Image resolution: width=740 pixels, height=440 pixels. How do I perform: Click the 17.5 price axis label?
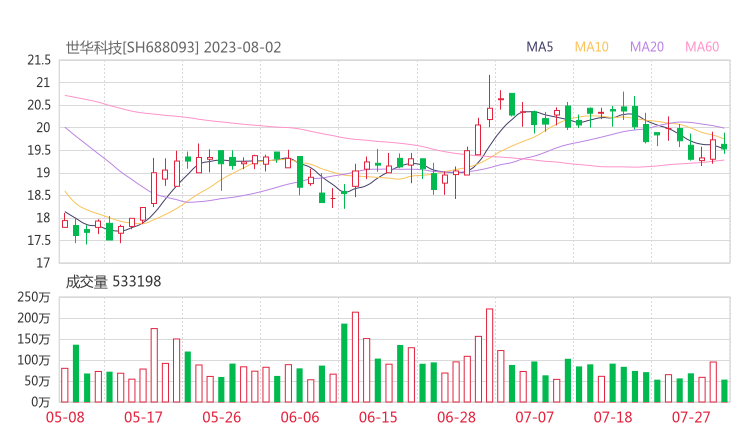pos(39,241)
